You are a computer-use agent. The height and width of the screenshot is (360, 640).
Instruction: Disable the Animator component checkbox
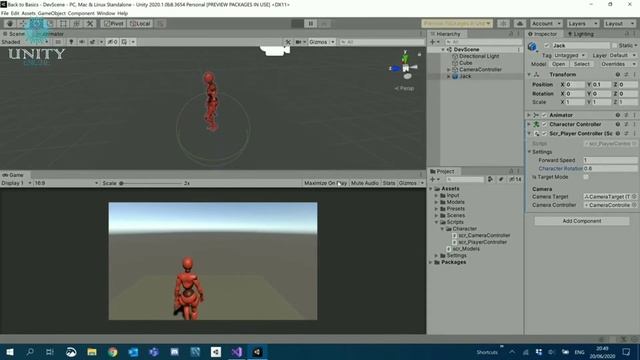coord(544,115)
